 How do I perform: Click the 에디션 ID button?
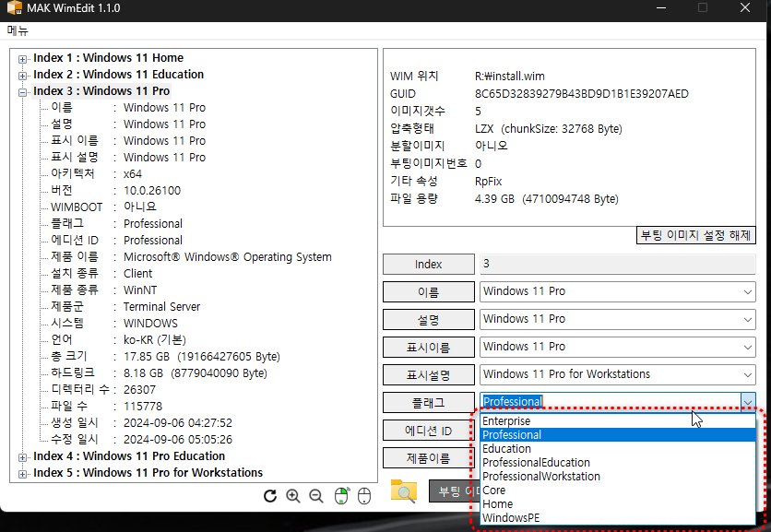[428, 431]
